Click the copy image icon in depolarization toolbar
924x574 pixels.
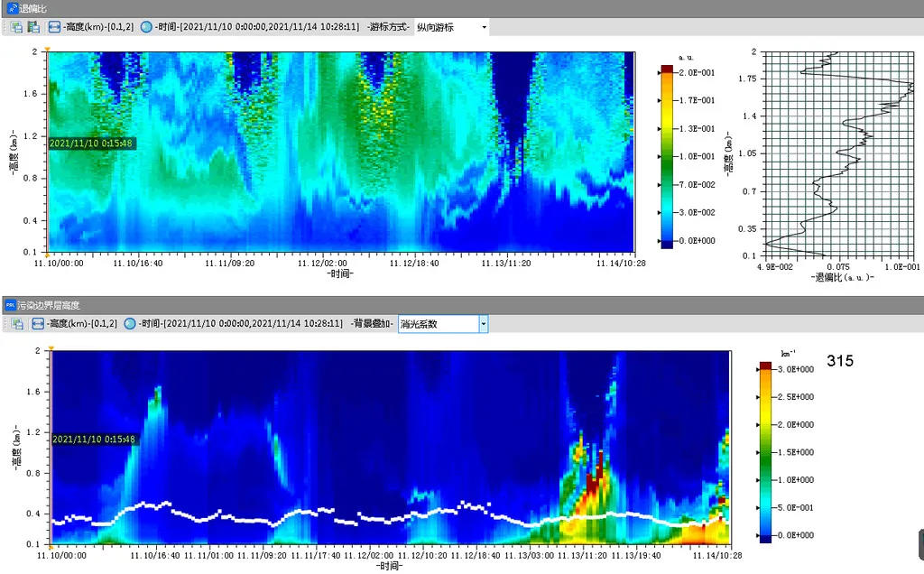point(16,27)
